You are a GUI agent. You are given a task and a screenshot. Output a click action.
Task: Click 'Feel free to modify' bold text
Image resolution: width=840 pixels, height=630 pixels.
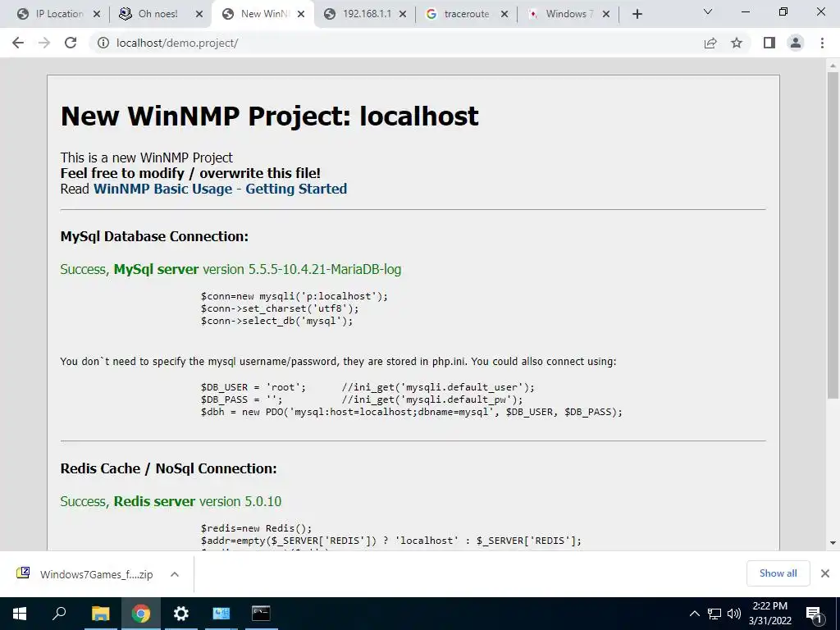tap(190, 174)
